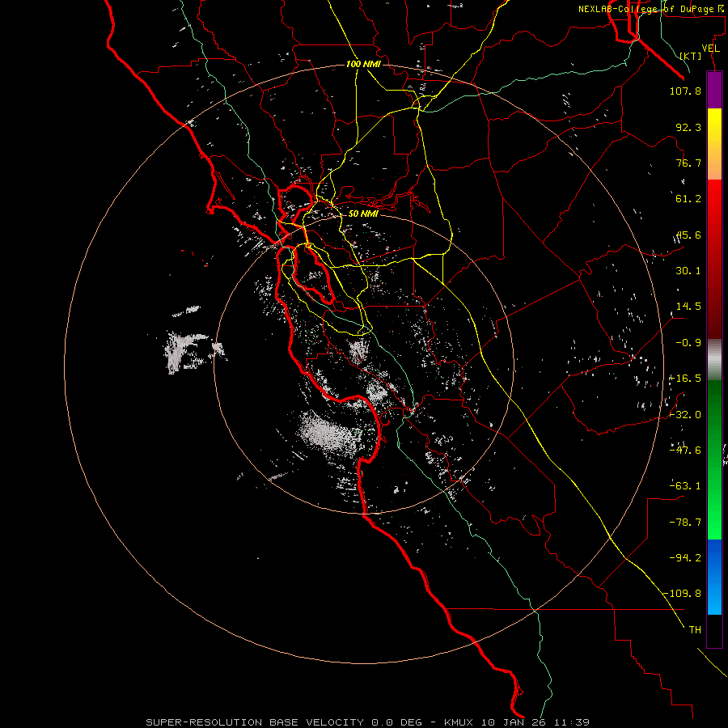Click the 61.2 legend value

(x=688, y=199)
